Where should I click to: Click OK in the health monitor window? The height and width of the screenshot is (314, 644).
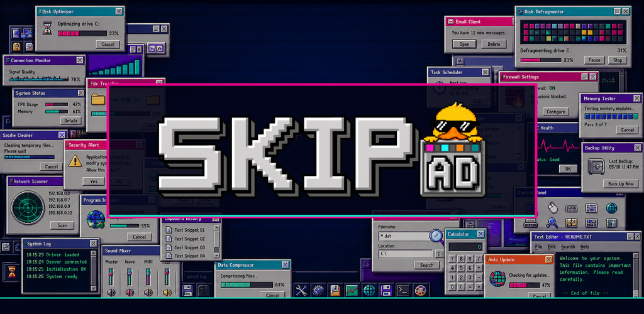[x=568, y=169]
